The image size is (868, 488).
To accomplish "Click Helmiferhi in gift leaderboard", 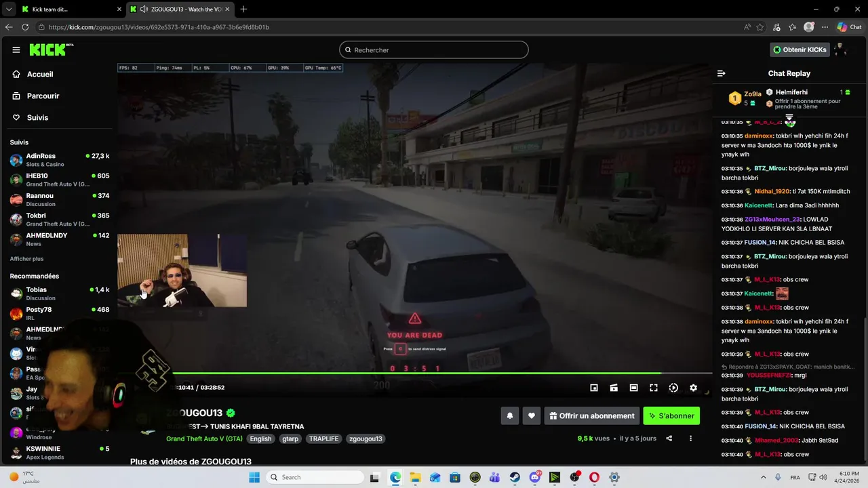I will click(x=791, y=92).
